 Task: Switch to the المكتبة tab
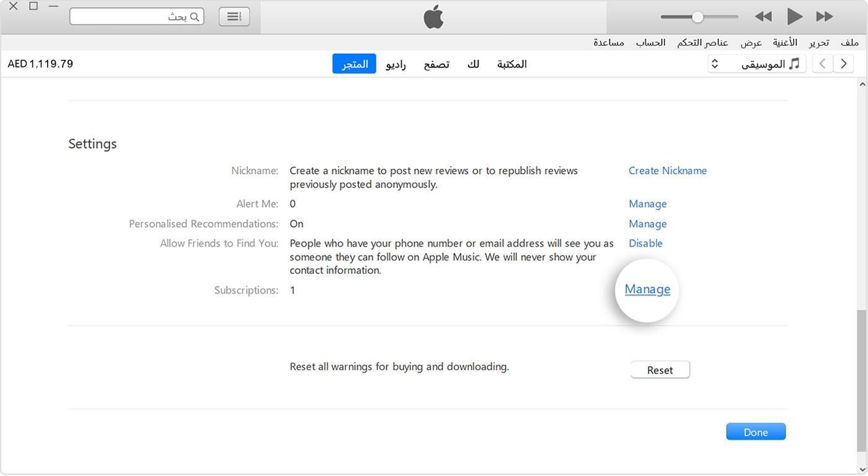tap(511, 64)
